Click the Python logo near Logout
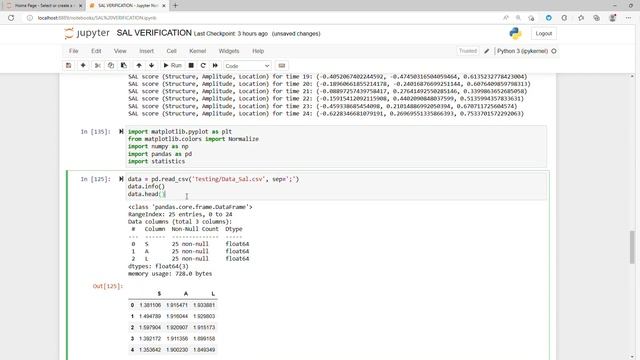 (516, 33)
